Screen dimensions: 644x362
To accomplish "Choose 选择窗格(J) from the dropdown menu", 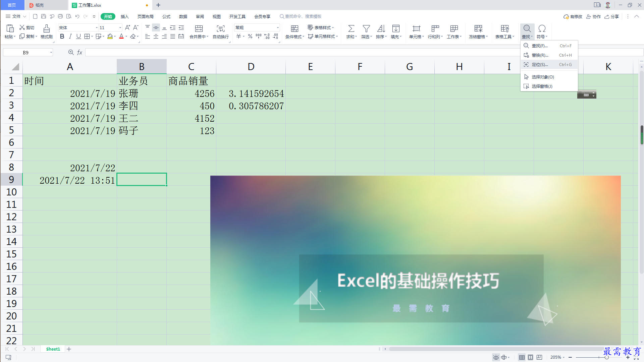I will [x=549, y=86].
